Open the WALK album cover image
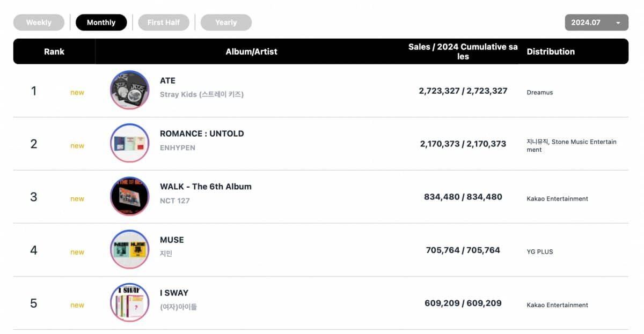 point(129,196)
